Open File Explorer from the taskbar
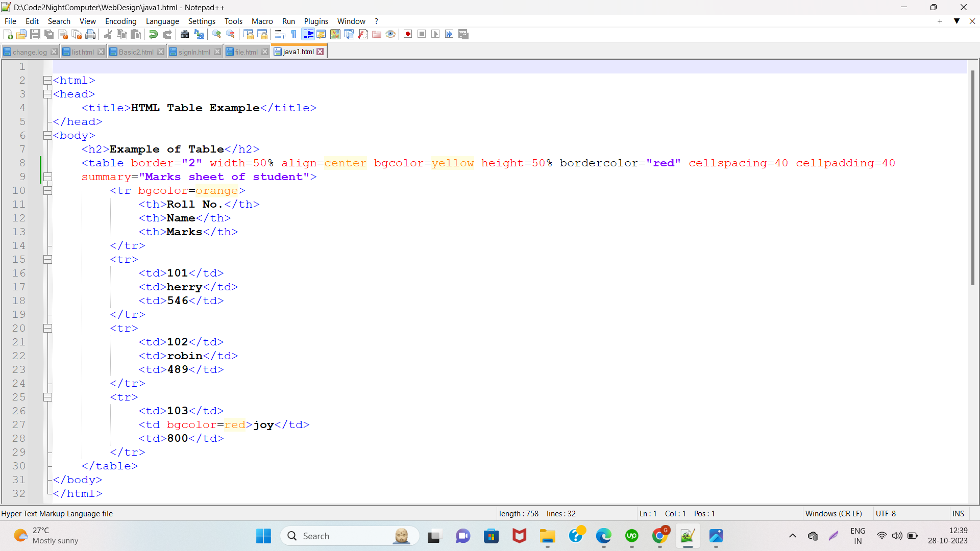This screenshot has height=551, width=980. [x=547, y=536]
